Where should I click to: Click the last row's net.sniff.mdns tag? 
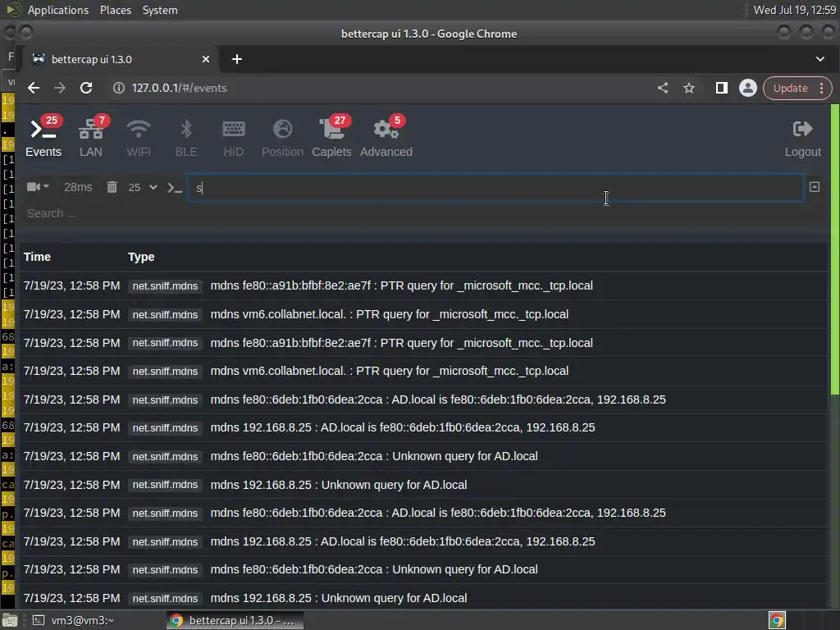165,598
